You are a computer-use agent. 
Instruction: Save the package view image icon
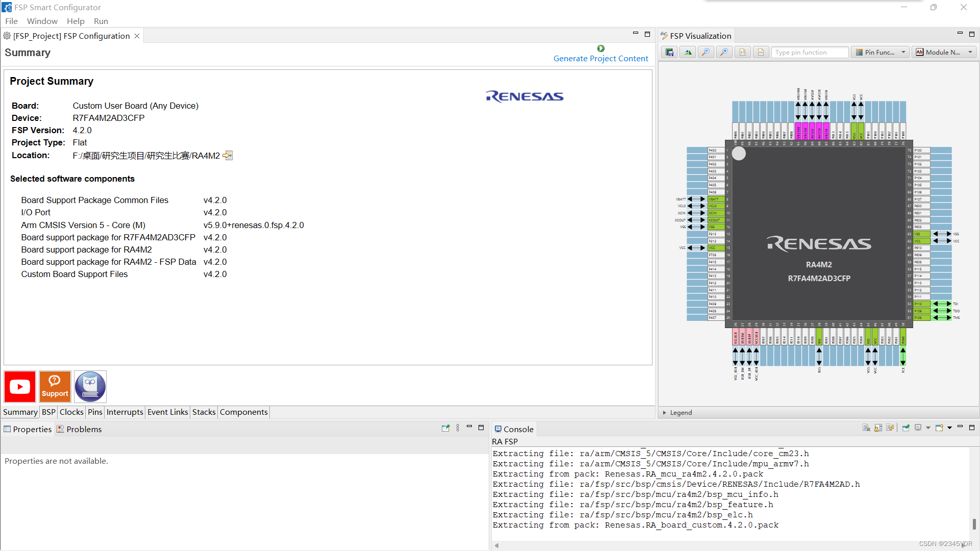pyautogui.click(x=669, y=52)
